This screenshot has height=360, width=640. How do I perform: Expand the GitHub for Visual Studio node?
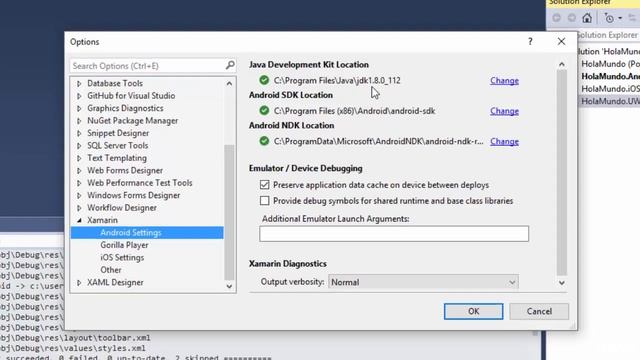pos(79,96)
